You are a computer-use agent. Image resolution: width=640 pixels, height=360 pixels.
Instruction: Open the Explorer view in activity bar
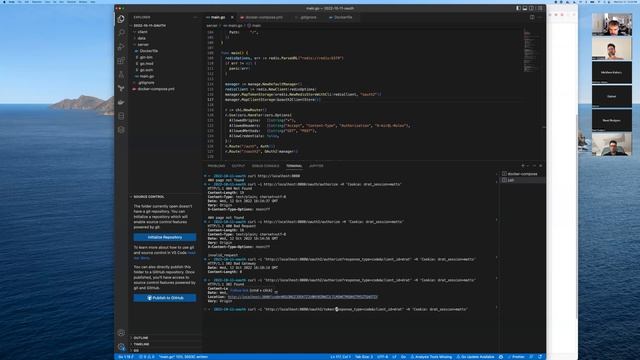point(121,19)
